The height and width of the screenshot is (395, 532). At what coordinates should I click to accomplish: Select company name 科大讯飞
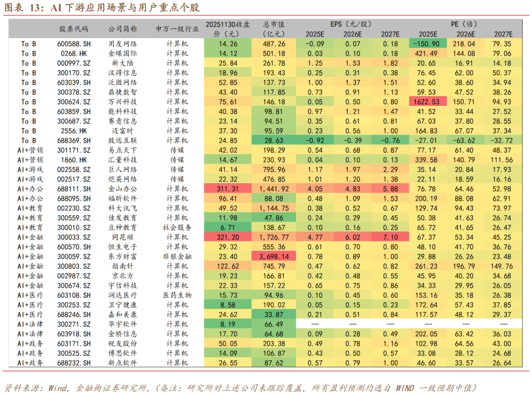coord(123,208)
